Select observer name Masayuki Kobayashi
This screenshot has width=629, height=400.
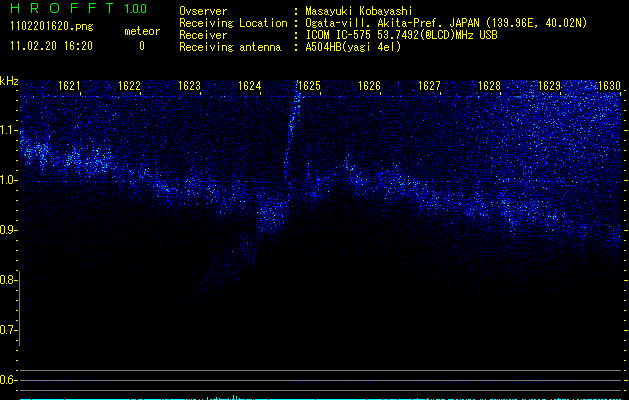359,11
